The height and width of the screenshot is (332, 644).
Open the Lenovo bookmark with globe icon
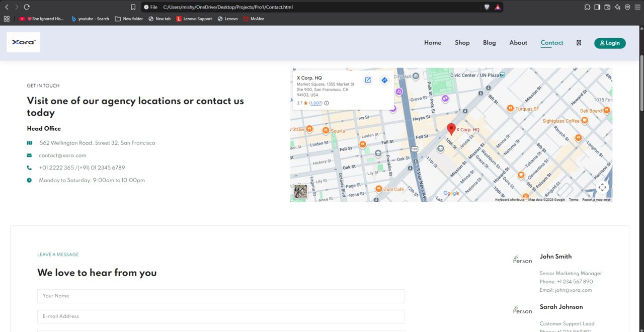pos(228,19)
